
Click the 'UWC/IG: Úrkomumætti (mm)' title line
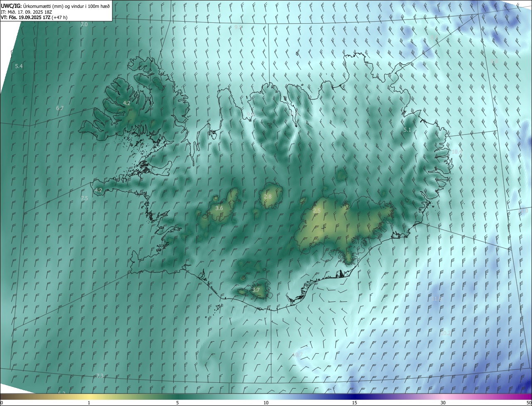coord(55,6)
